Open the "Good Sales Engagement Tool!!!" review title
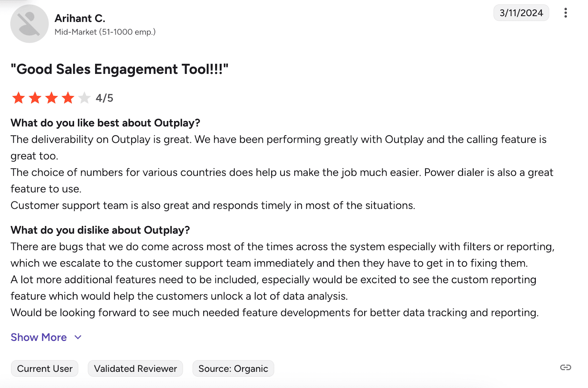Screen dimensions: 588x388 pos(119,69)
